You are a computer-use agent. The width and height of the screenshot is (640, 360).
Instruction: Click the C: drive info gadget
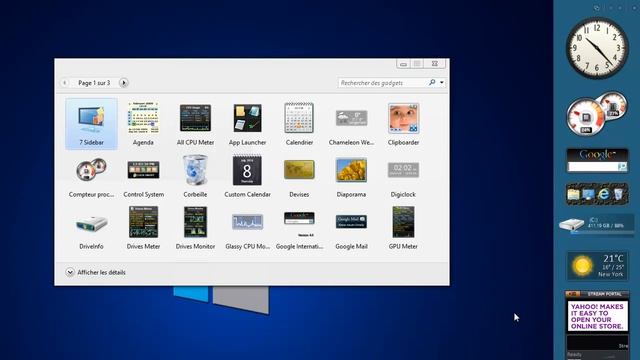pos(597,224)
